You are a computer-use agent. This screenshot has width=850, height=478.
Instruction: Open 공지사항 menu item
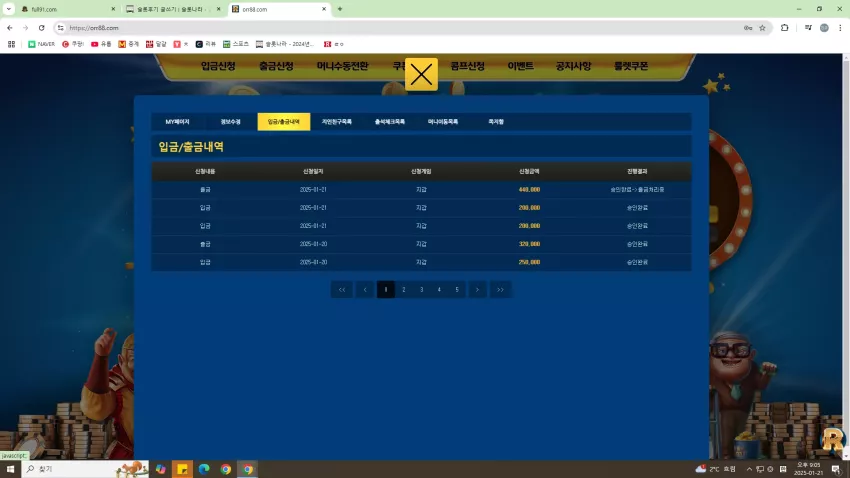(x=573, y=66)
